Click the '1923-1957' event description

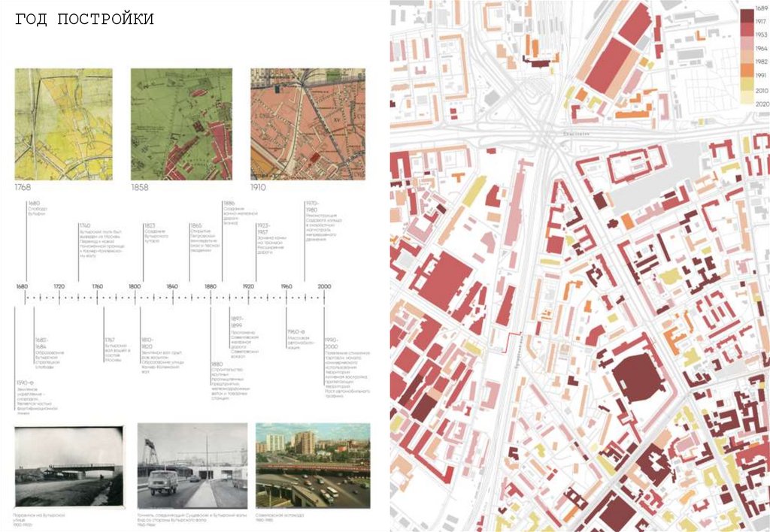272,238
